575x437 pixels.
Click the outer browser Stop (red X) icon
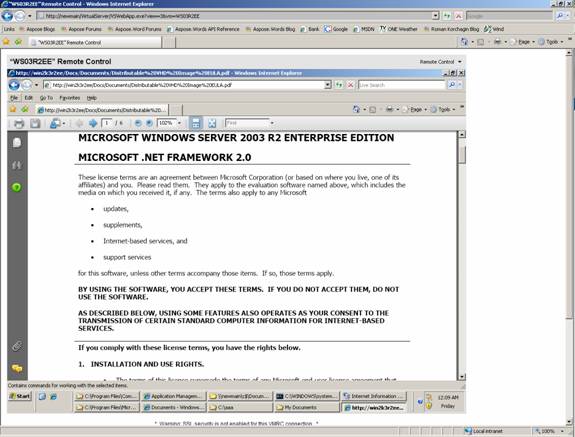coord(458,16)
